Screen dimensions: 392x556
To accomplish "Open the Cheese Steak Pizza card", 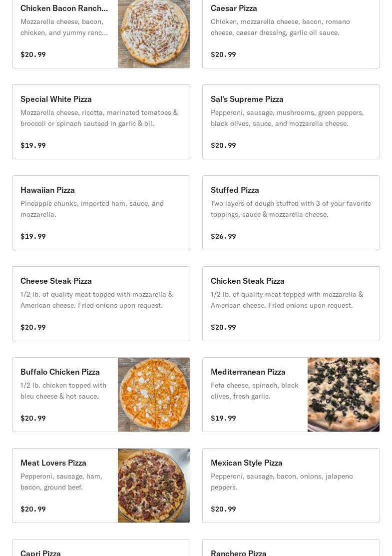I will 101,304.
